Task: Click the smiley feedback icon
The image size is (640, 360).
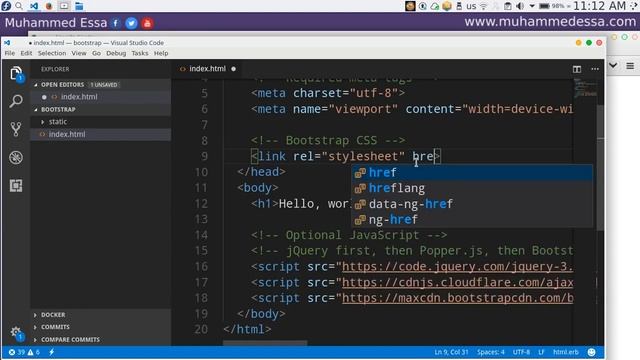Action: [591, 352]
